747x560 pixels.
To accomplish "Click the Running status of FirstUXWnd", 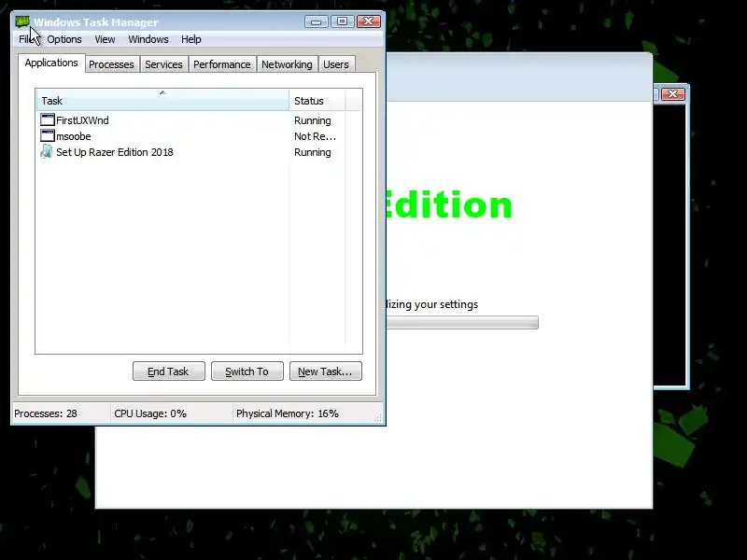I will click(313, 120).
